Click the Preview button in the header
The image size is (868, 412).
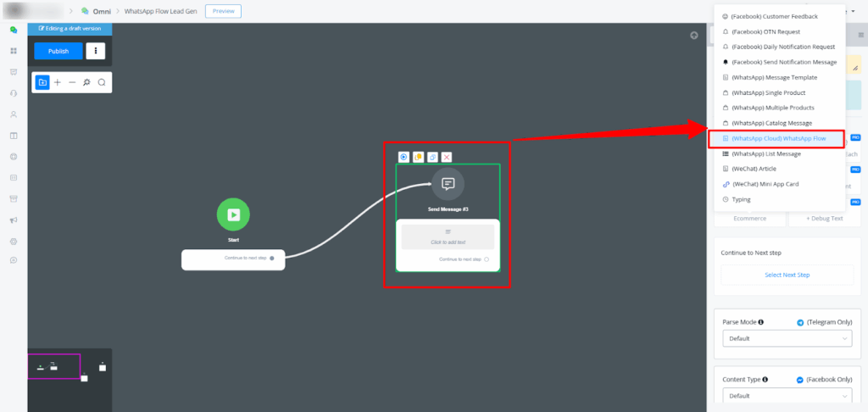223,11
